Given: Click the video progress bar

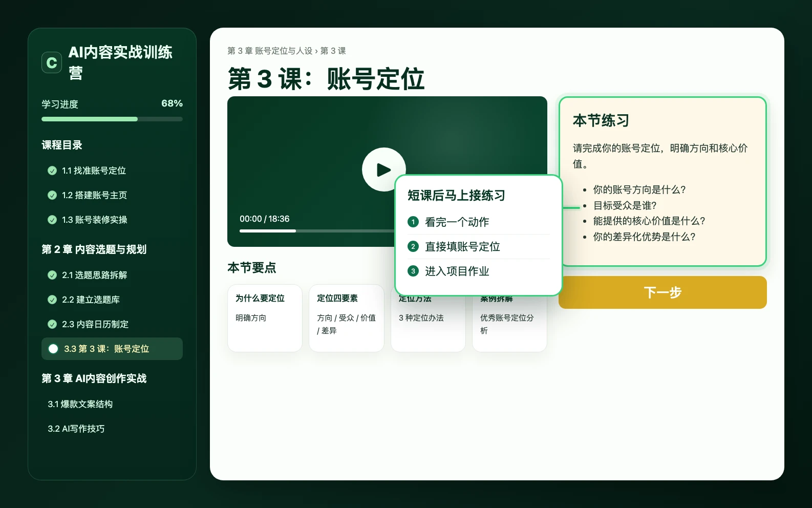Looking at the screenshot, I should point(317,231).
